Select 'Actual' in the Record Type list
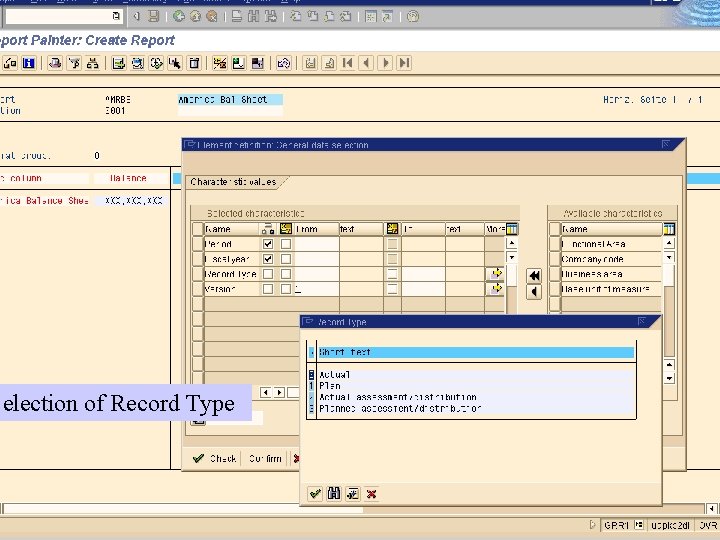This screenshot has height=540, width=720. [x=334, y=375]
